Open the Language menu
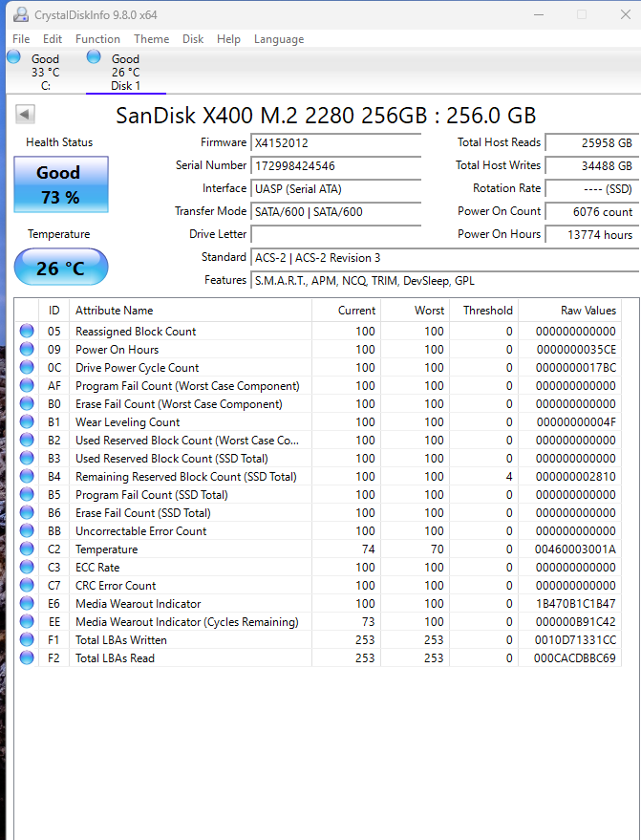Viewport: 641px width, 840px height. 279,39
